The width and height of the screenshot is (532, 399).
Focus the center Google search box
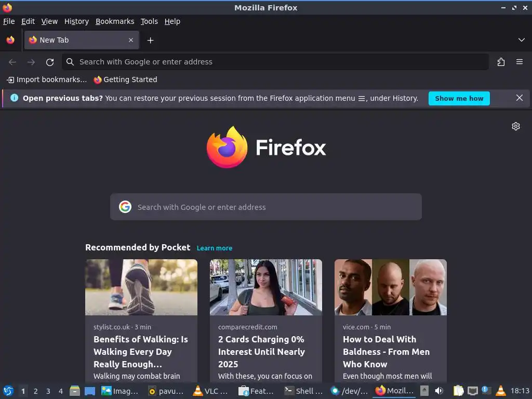coord(266,207)
